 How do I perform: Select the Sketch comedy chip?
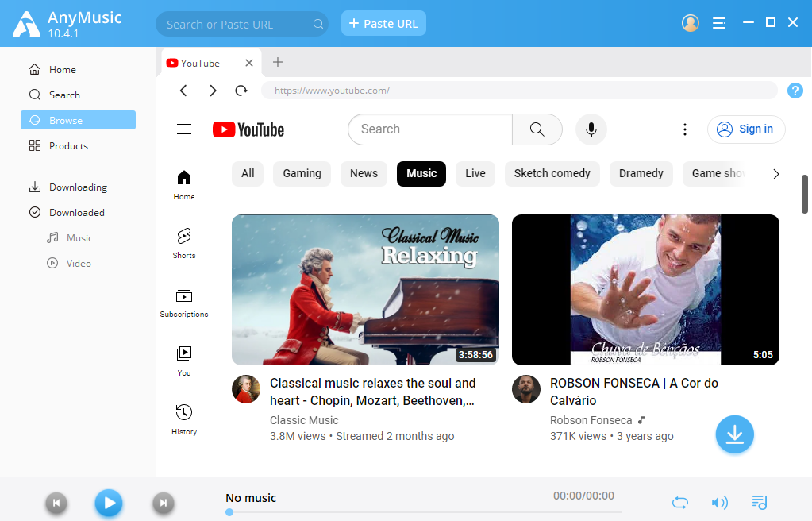click(552, 174)
